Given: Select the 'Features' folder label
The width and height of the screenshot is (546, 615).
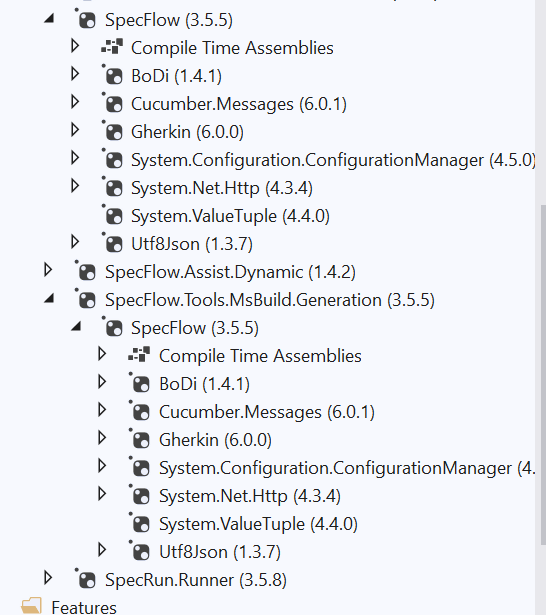Looking at the screenshot, I should click(x=84, y=607).
